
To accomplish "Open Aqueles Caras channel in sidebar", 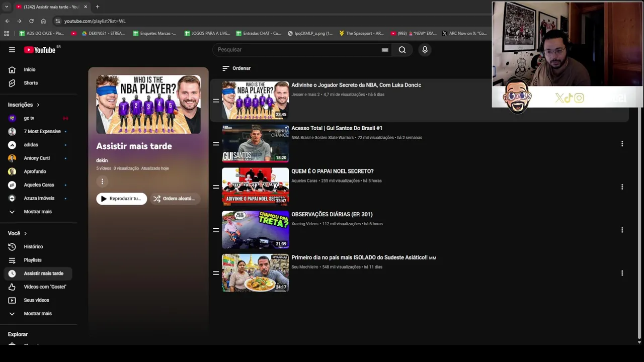I will click(x=39, y=185).
